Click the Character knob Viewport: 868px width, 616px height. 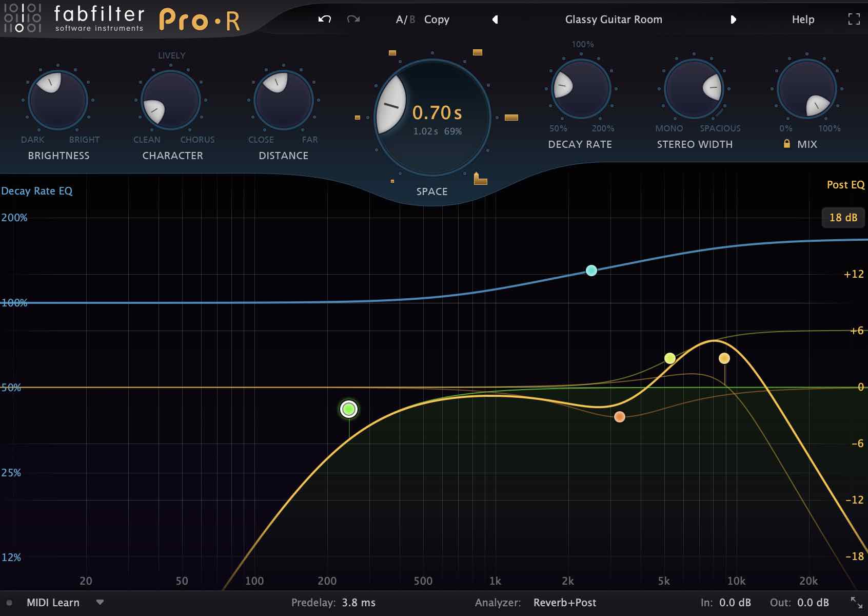click(171, 100)
